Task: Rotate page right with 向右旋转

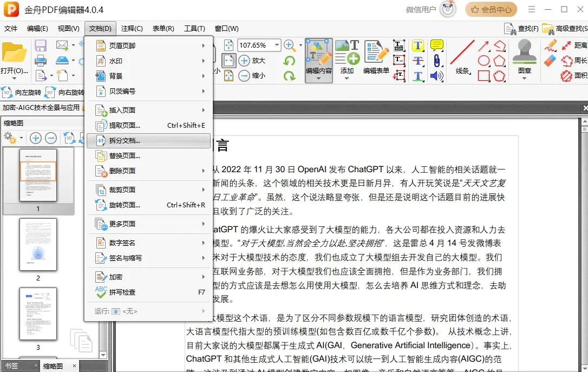Action: point(64,92)
